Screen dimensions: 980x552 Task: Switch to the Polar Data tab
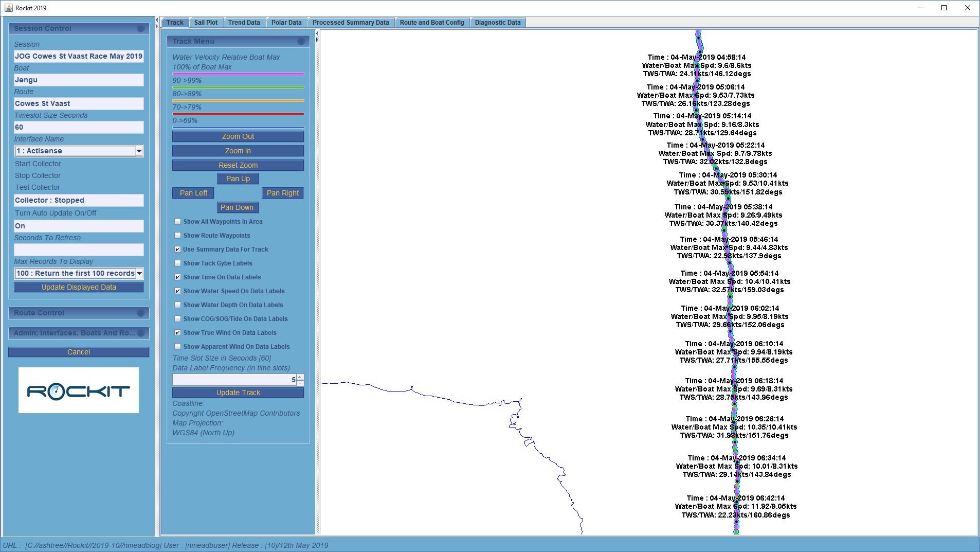[x=286, y=23]
